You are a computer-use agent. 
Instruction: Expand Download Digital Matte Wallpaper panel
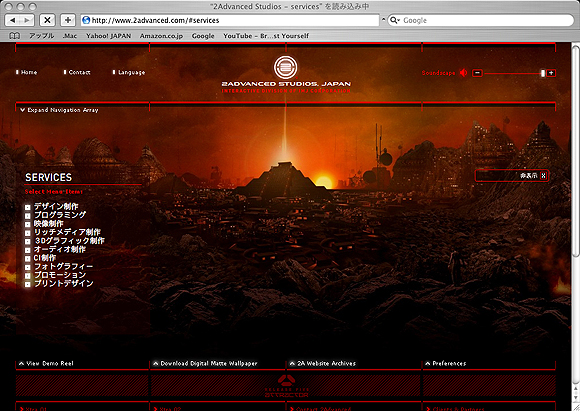205,363
